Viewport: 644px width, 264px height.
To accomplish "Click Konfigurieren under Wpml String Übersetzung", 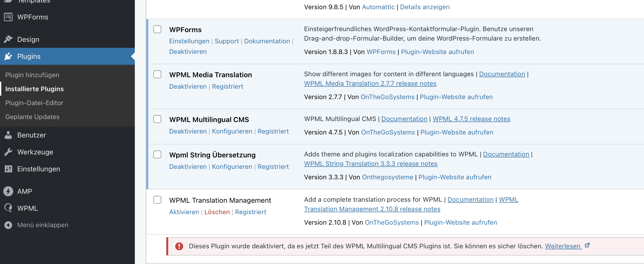I will point(232,167).
